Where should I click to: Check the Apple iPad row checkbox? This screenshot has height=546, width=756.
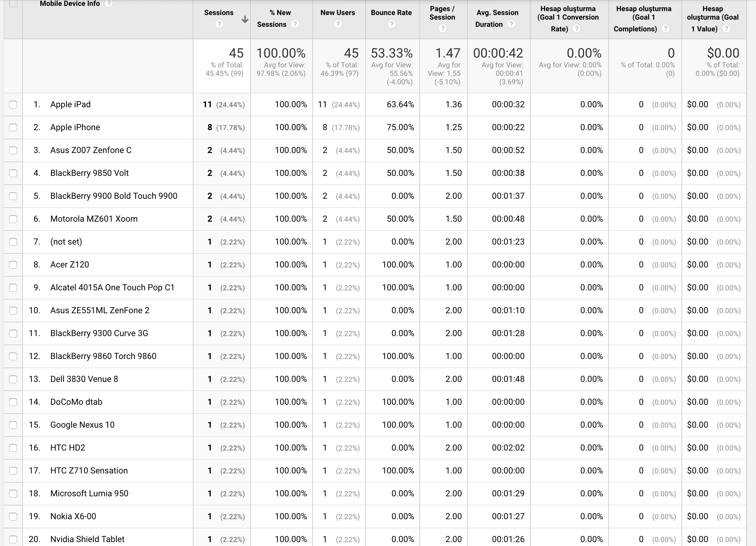[x=13, y=105]
